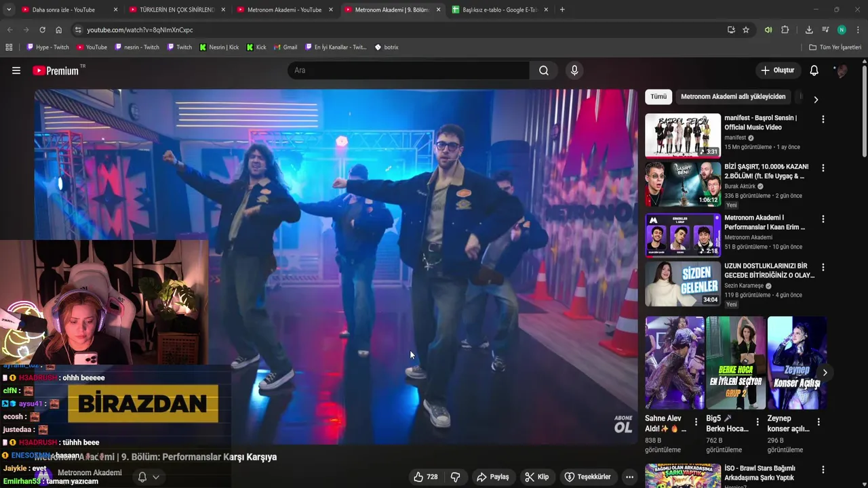Open Chrome downloads
Viewport: 868px width, 488px height.
(809, 30)
